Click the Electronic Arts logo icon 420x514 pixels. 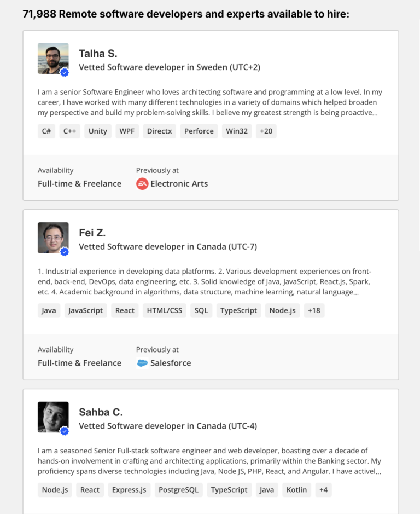point(142,184)
